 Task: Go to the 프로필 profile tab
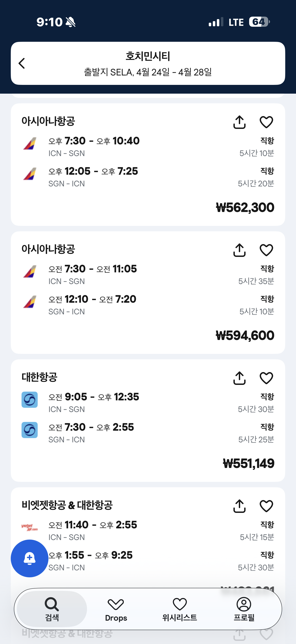click(244, 609)
